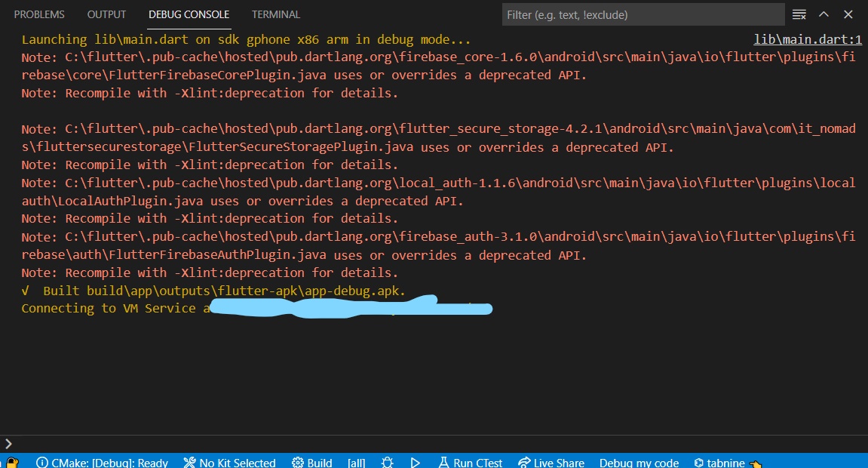This screenshot has height=468, width=868.
Task: Follow the lib\main.dart:1 link
Action: [x=807, y=39]
